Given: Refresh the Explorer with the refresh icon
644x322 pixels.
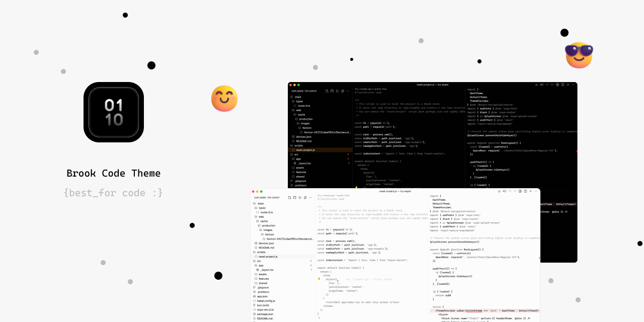Looking at the screenshot, I should pos(300,197).
